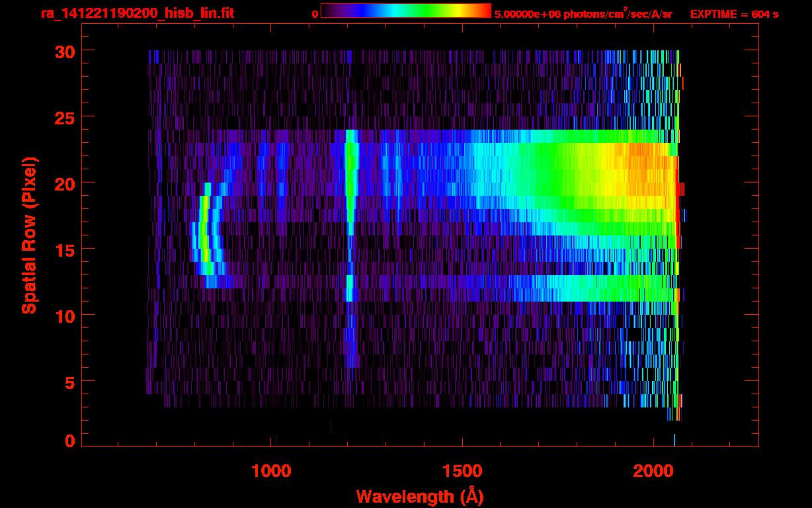Click the 2000 wavelength tick label
812x508 pixels.
coord(653,471)
